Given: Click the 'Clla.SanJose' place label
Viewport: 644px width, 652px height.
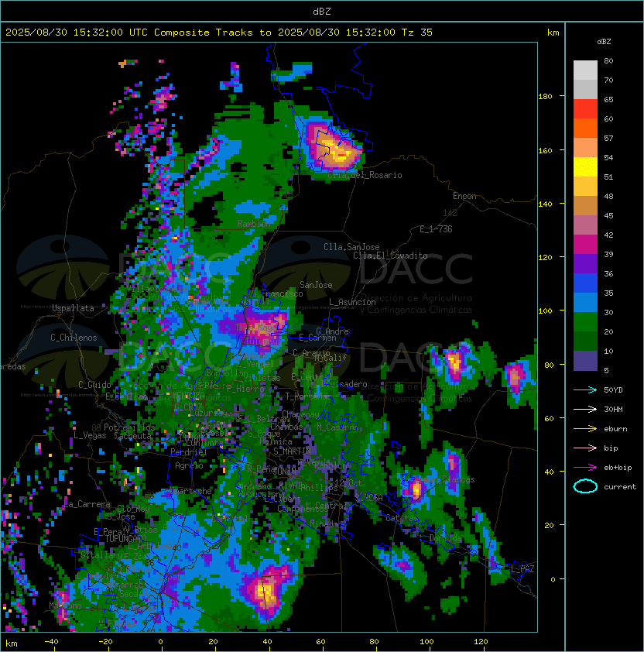Looking at the screenshot, I should 351,247.
